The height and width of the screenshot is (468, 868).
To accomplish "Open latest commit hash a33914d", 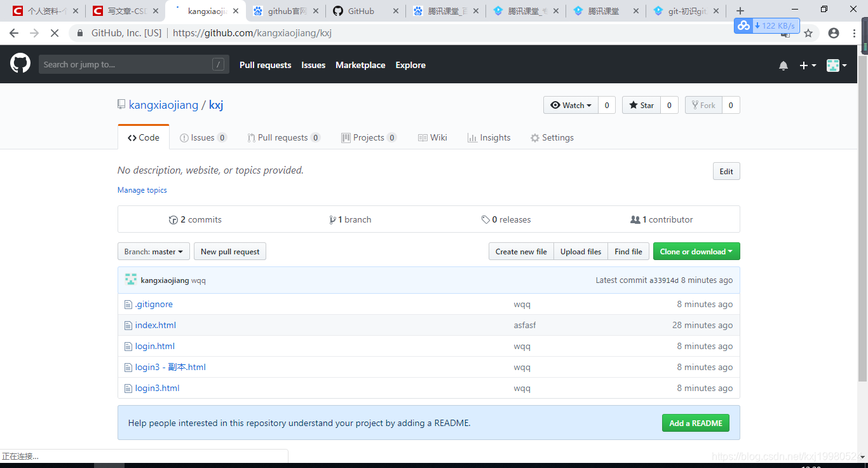I will pos(664,280).
